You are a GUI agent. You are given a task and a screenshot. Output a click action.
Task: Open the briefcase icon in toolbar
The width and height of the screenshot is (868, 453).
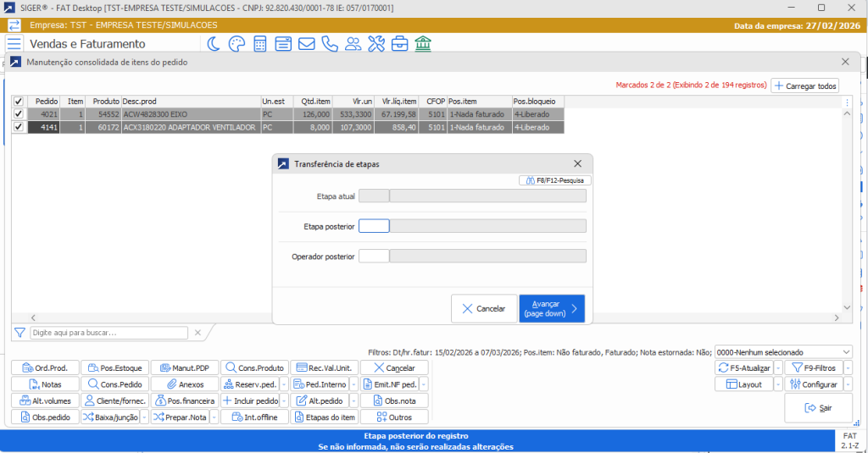coord(399,44)
